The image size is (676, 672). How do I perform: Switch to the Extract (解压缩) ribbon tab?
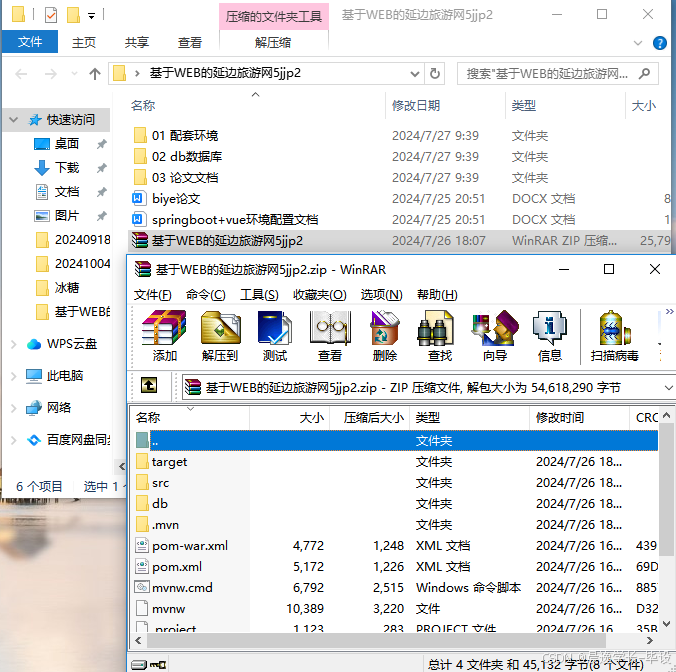[273, 42]
